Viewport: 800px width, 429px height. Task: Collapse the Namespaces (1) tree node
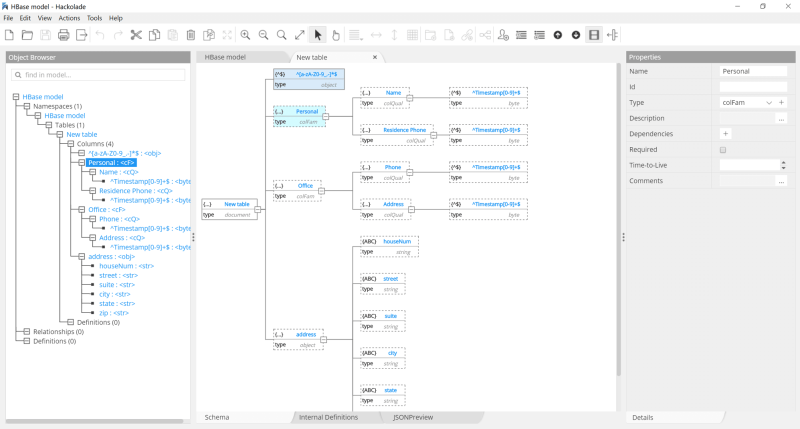pyautogui.click(x=27, y=106)
